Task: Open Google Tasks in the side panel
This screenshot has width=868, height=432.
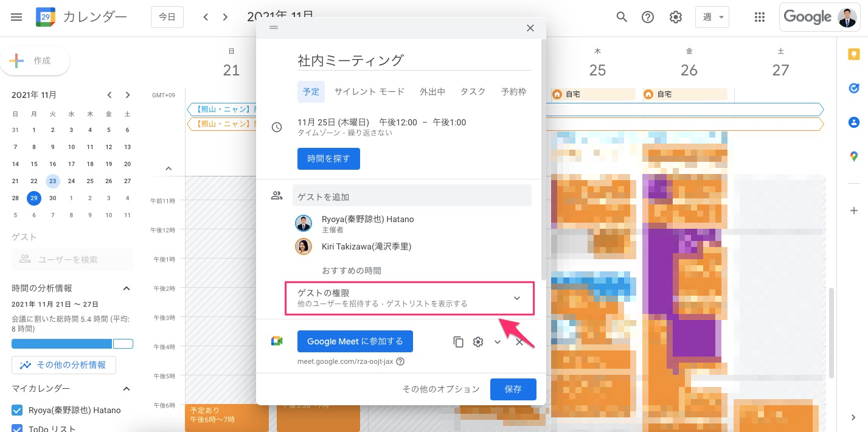Action: click(x=853, y=89)
